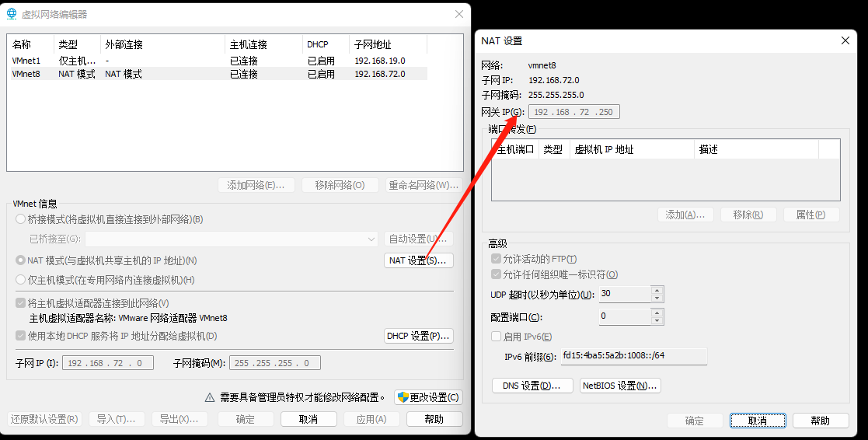Increase 配置端口 with up arrow
The width and height of the screenshot is (868, 440).
pyautogui.click(x=657, y=313)
